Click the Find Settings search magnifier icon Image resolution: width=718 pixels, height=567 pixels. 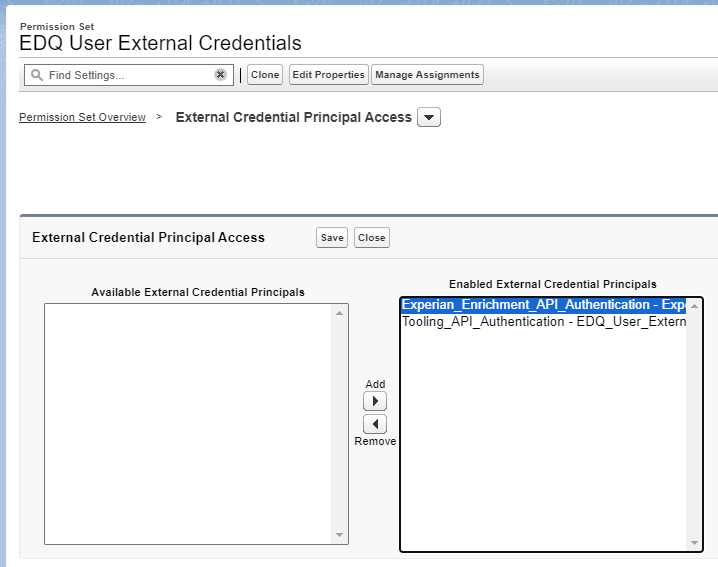(x=37, y=75)
